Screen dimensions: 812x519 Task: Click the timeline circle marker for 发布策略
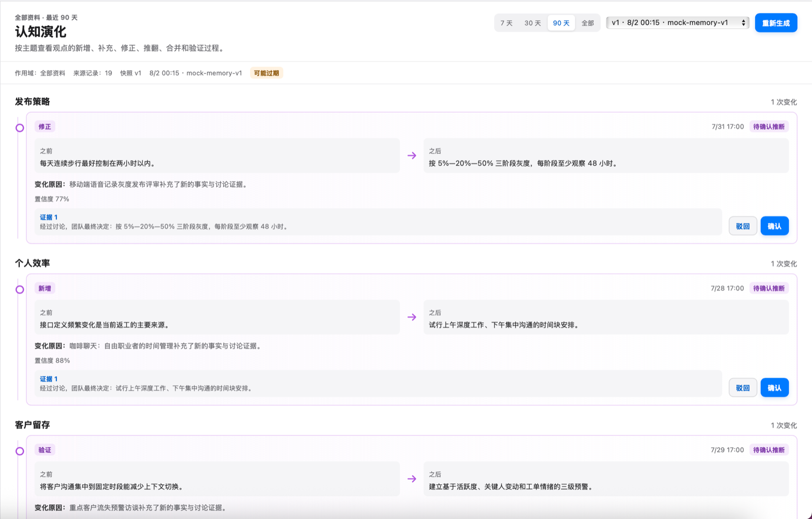click(x=20, y=128)
